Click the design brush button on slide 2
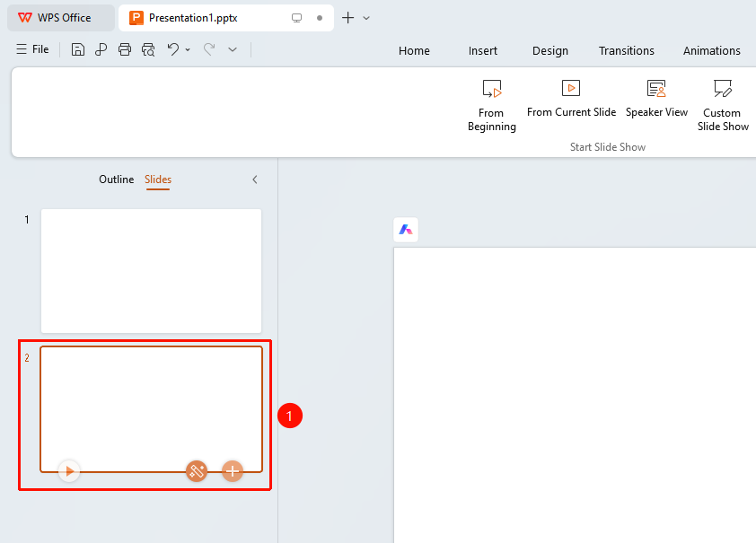 point(197,470)
